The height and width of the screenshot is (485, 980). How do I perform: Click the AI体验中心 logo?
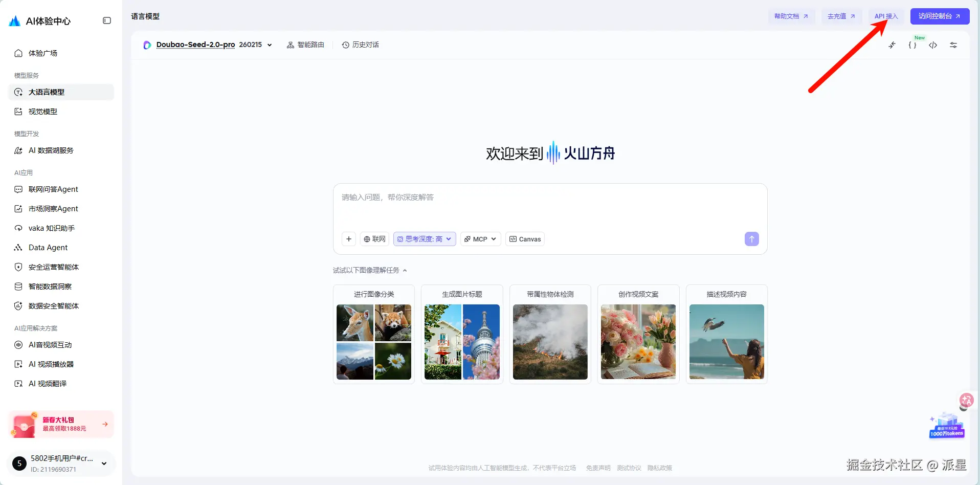tap(40, 21)
